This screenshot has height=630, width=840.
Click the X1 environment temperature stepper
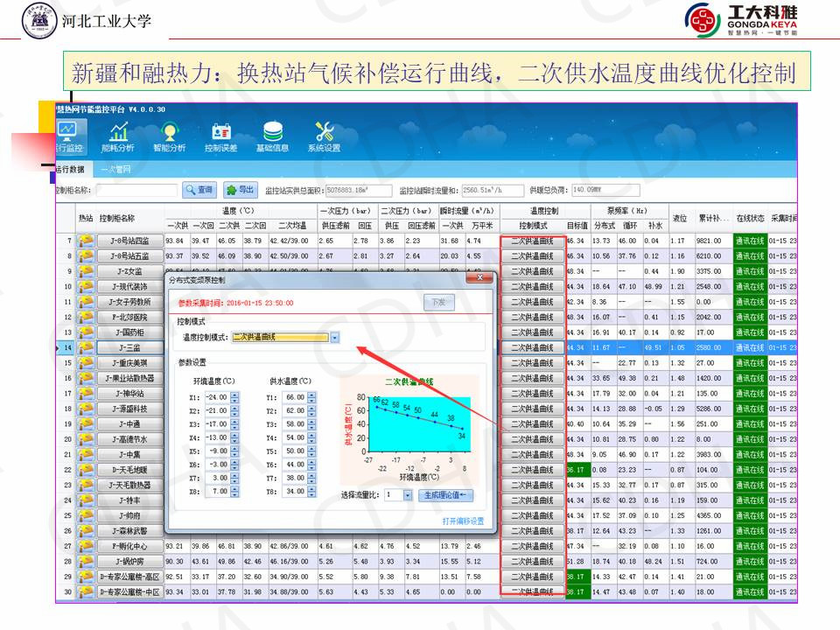pos(234,397)
